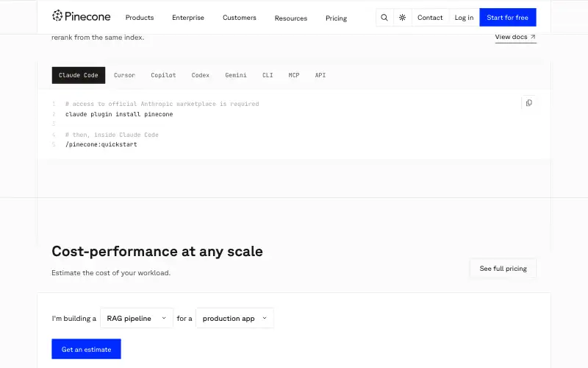Click Log in
Screen dimensions: 588x368
[464, 17]
